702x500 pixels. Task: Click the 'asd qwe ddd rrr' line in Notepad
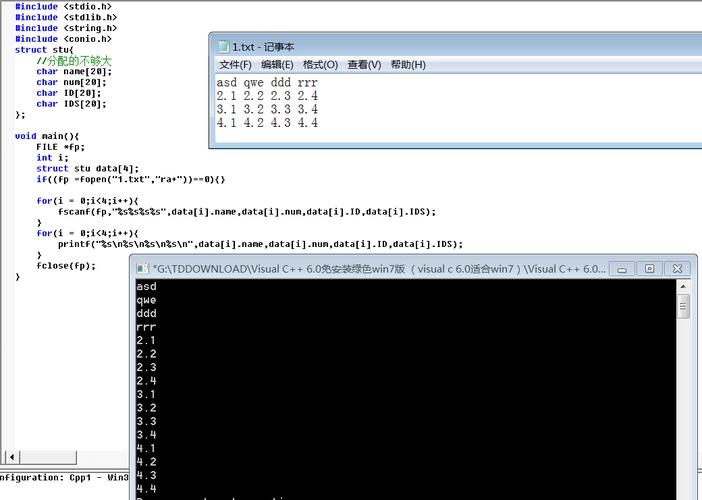(267, 82)
